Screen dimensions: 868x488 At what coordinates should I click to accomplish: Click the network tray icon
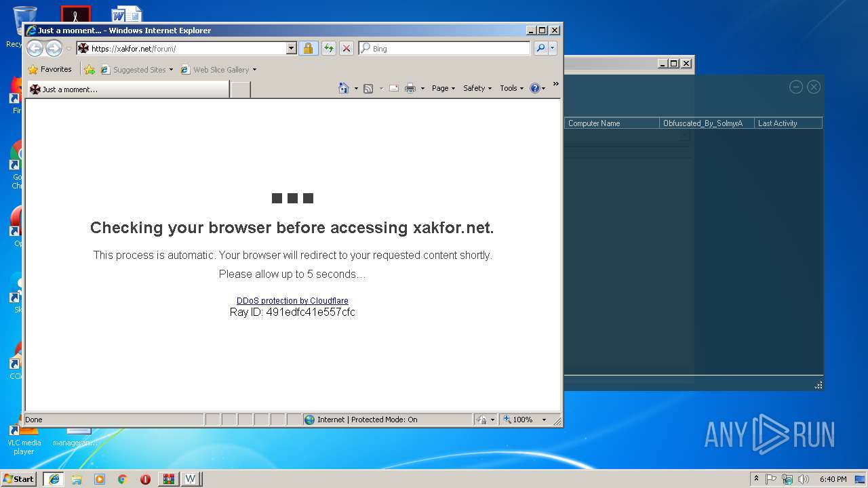click(787, 479)
